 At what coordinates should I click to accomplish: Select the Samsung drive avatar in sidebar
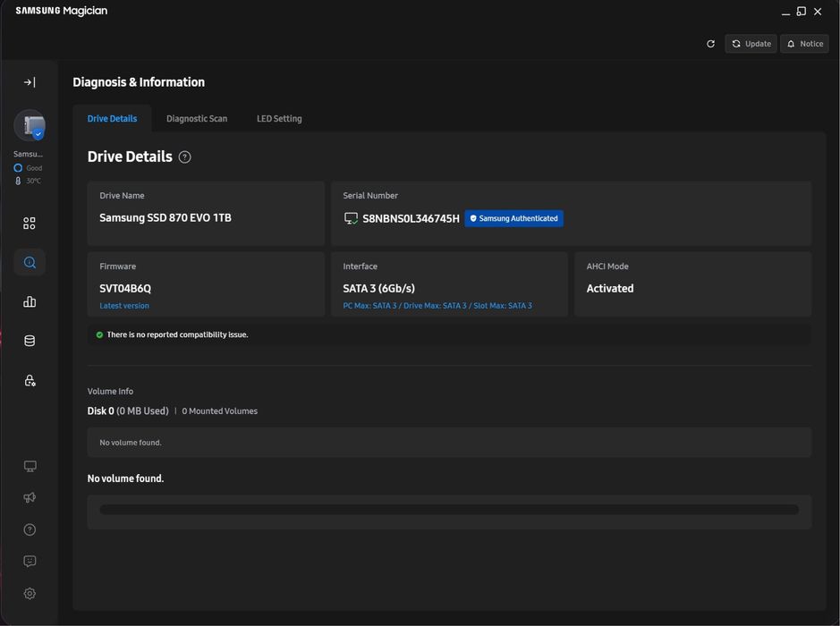(x=30, y=125)
